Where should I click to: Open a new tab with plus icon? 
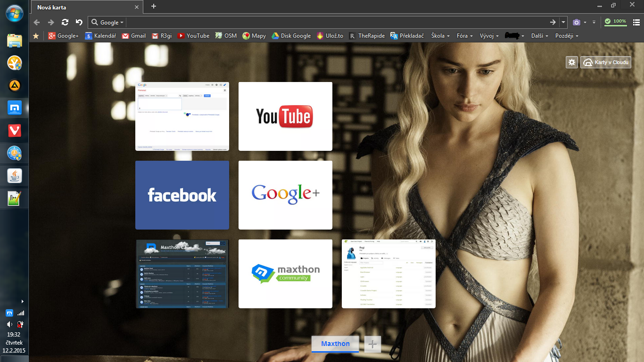[153, 6]
